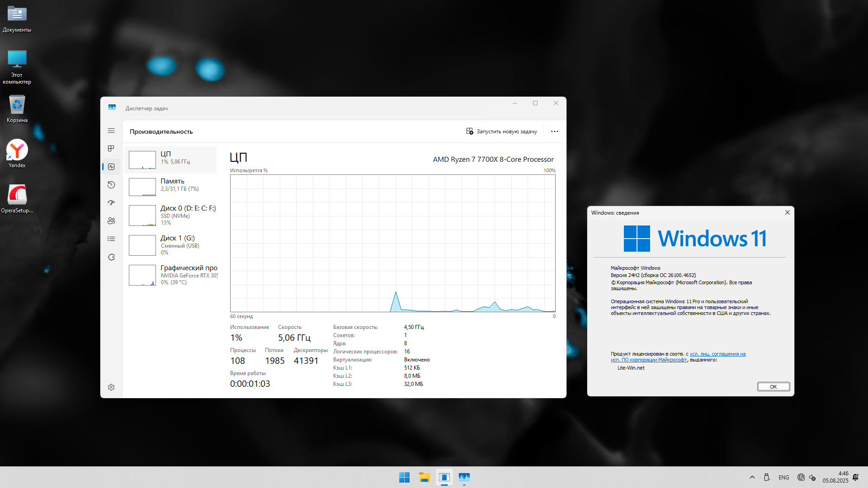Open File Explorer from the taskbar
Image resolution: width=868 pixels, height=488 pixels.
coord(424,477)
